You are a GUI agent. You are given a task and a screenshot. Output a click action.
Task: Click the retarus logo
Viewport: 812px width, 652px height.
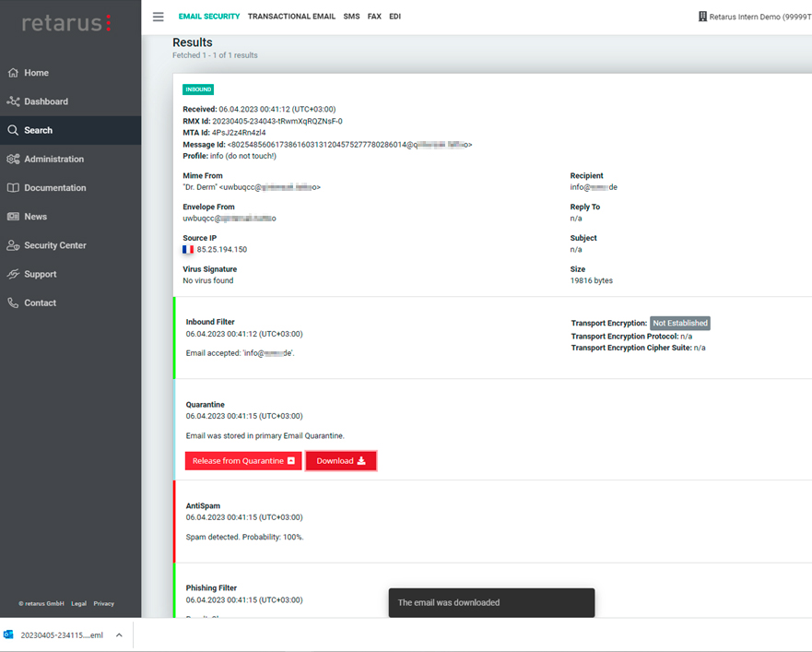66,23
